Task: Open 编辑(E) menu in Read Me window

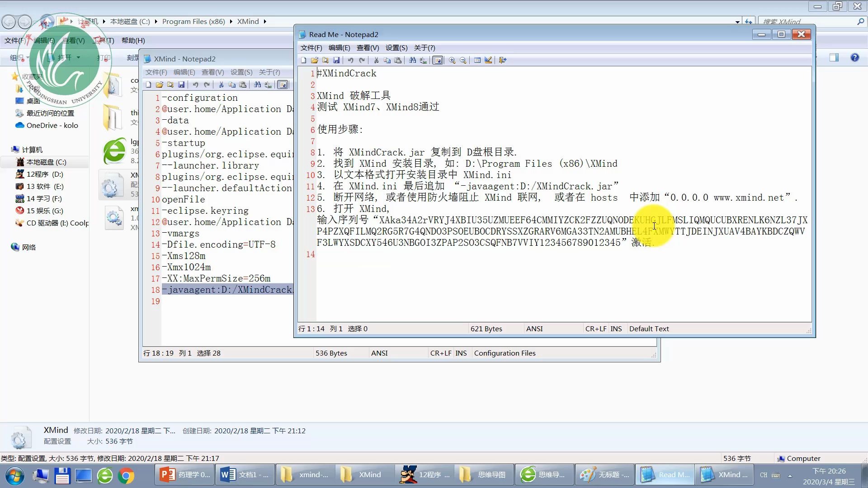Action: click(339, 47)
